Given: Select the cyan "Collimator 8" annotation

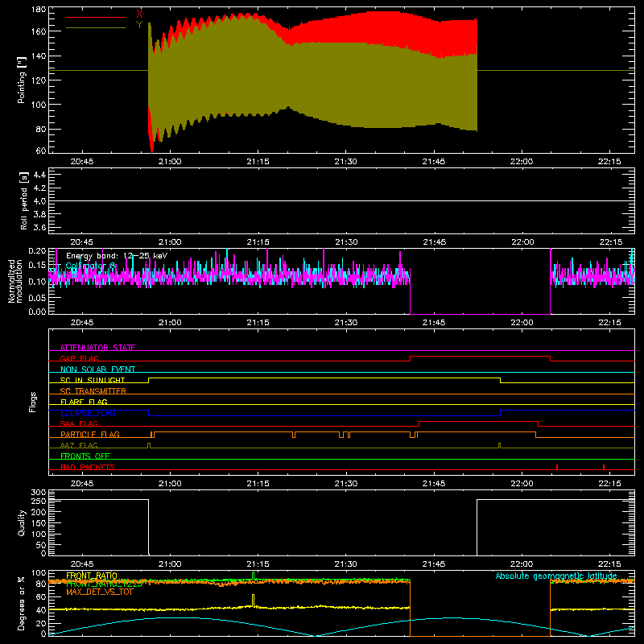Looking at the screenshot, I should [91, 266].
